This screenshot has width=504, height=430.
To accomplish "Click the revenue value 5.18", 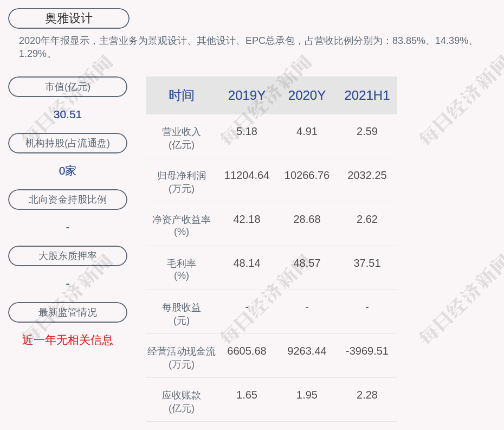I will pyautogui.click(x=247, y=132).
